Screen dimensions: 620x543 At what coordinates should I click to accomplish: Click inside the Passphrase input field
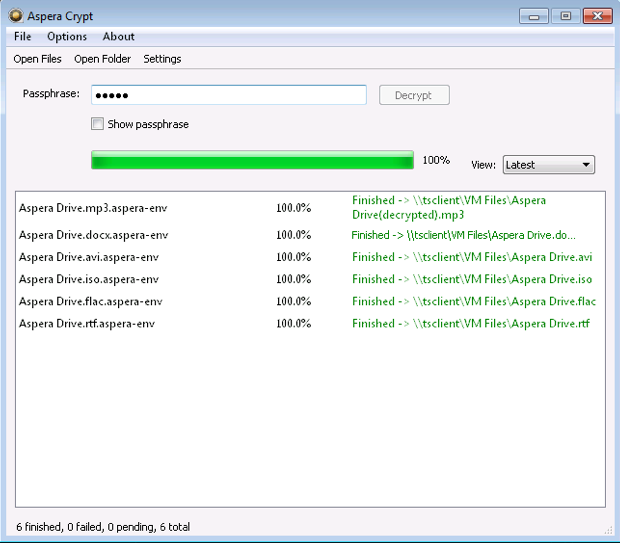coord(228,95)
